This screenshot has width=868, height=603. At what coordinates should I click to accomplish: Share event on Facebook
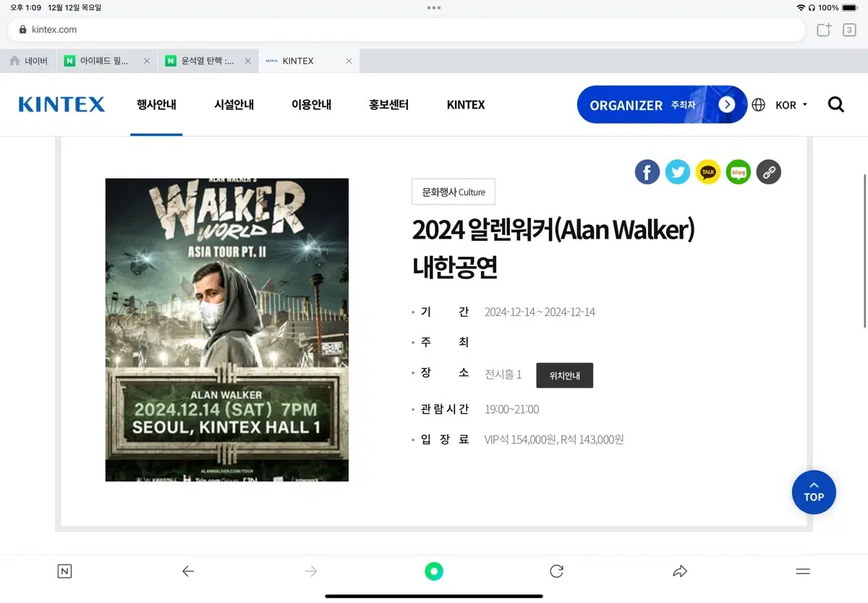tap(647, 172)
